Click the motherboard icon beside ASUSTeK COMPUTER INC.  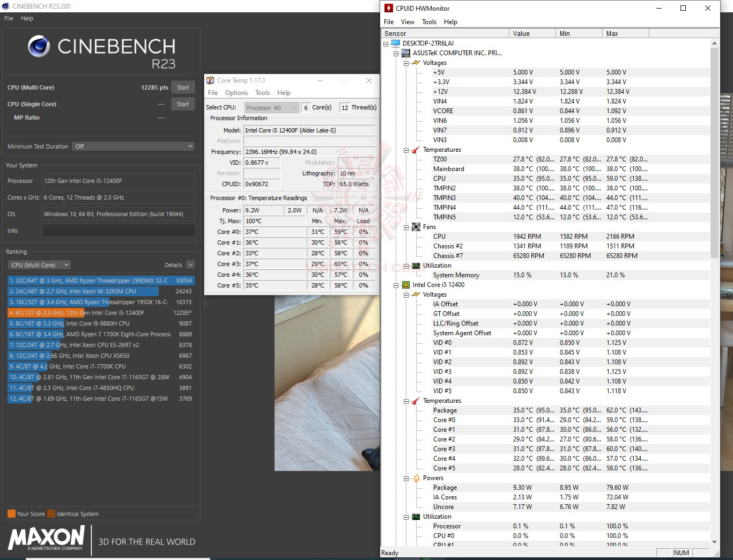click(x=406, y=53)
